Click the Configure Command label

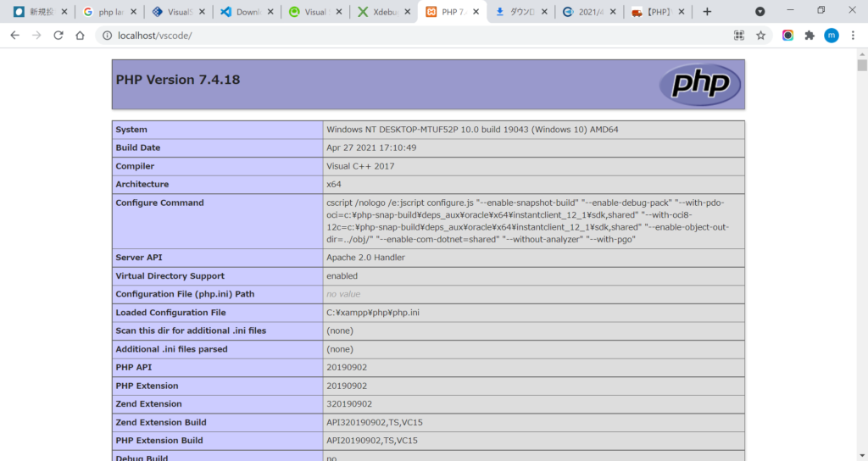[159, 203]
